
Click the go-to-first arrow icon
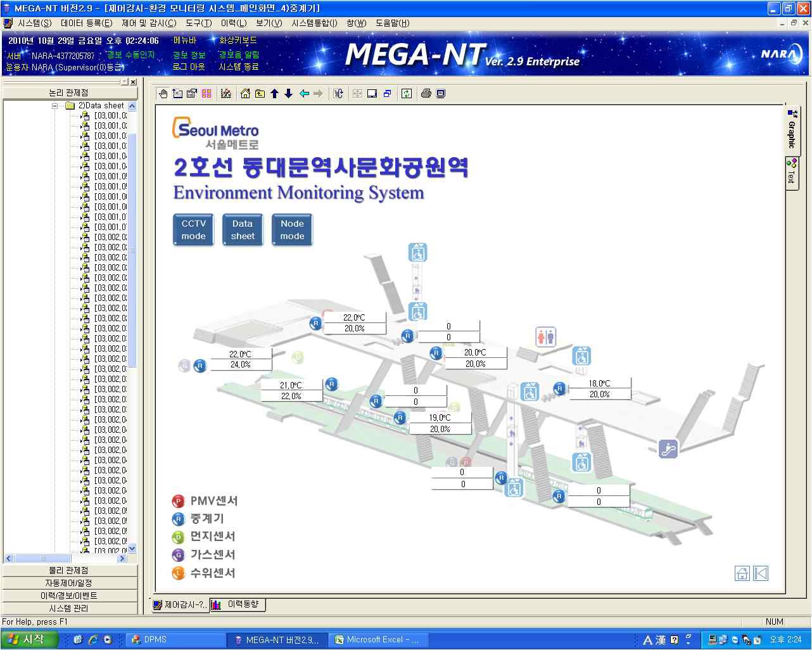click(761, 573)
